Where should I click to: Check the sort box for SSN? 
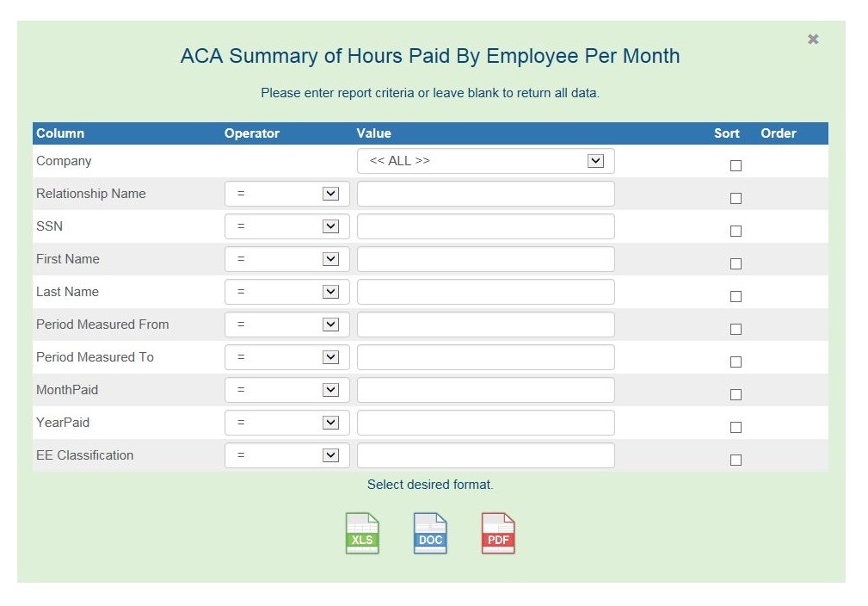click(736, 232)
